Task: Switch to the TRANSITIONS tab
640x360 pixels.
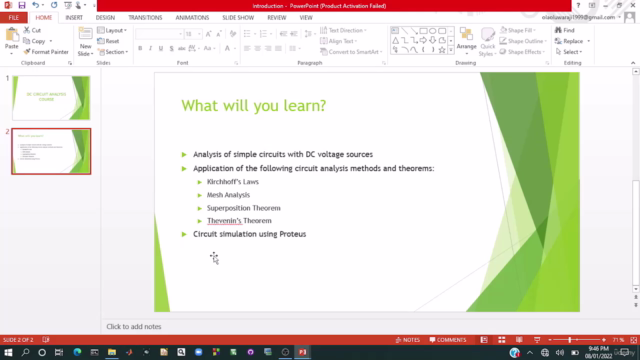Action: [145, 18]
